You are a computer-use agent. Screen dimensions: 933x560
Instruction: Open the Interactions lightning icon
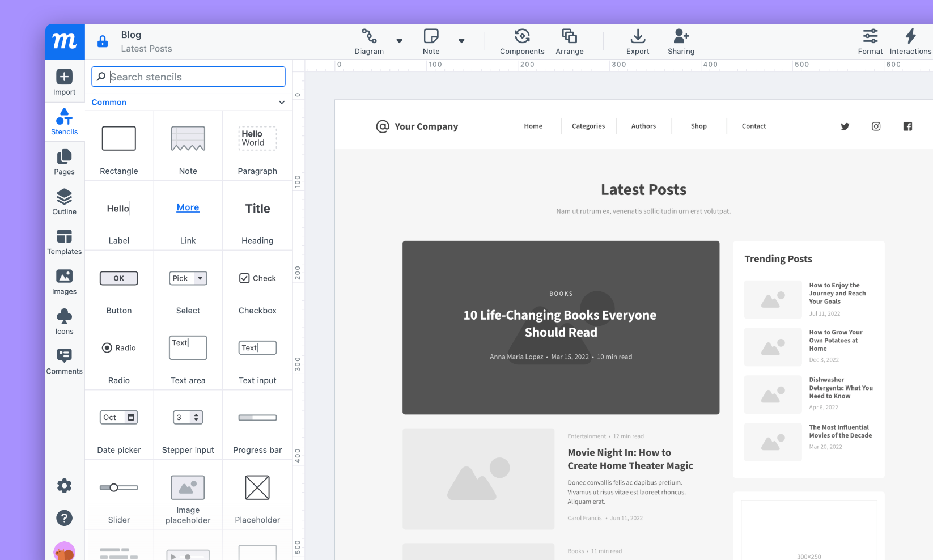click(x=910, y=37)
